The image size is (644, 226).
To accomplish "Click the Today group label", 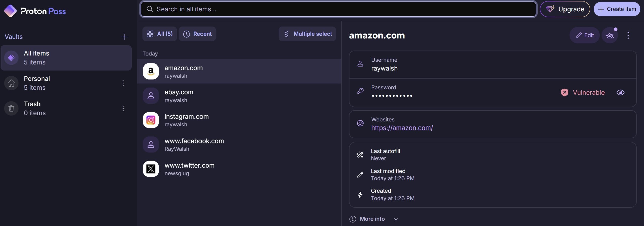I will [x=150, y=54].
